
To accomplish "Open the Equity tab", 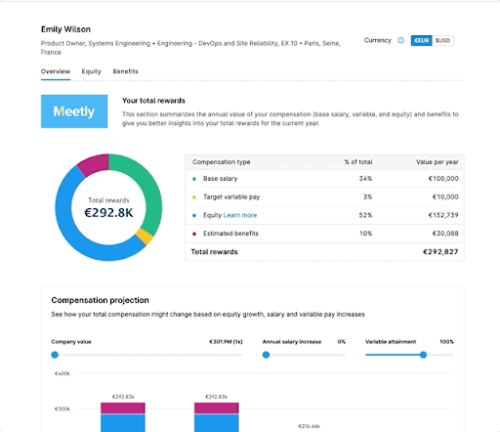I will (x=91, y=71).
